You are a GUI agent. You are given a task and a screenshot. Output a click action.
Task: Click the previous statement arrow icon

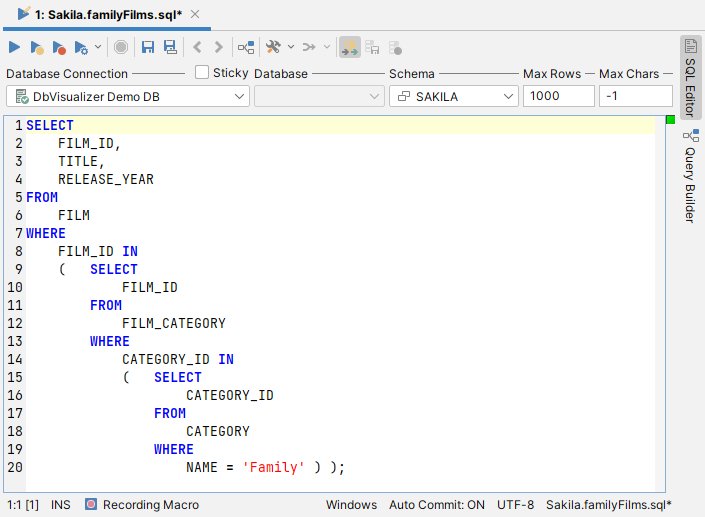tap(197, 47)
